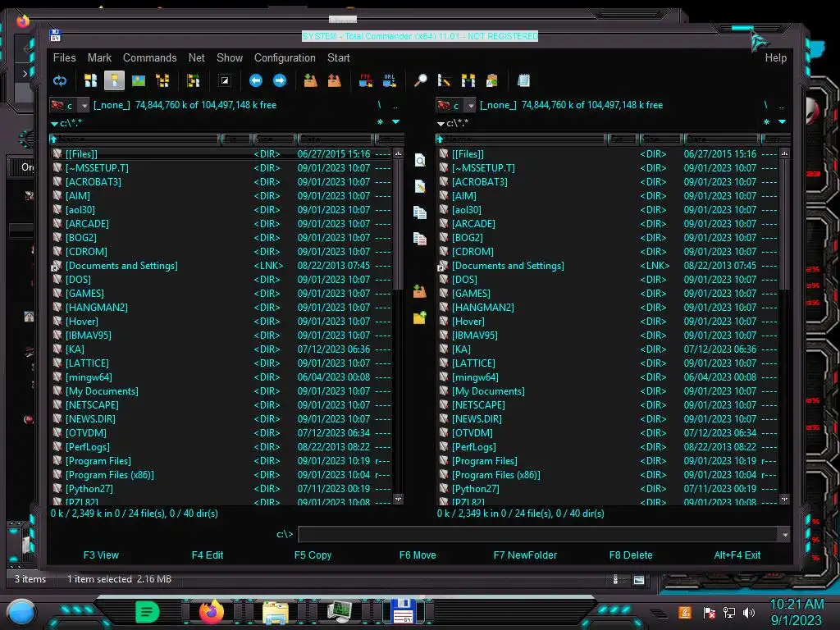Go to root with left panel backslash button

pos(379,104)
